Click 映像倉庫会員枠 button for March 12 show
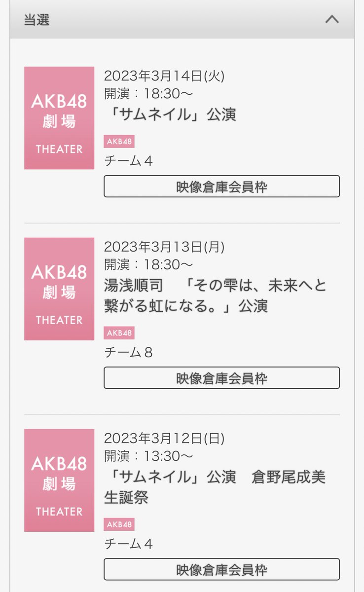The height and width of the screenshot is (592, 364). click(221, 569)
